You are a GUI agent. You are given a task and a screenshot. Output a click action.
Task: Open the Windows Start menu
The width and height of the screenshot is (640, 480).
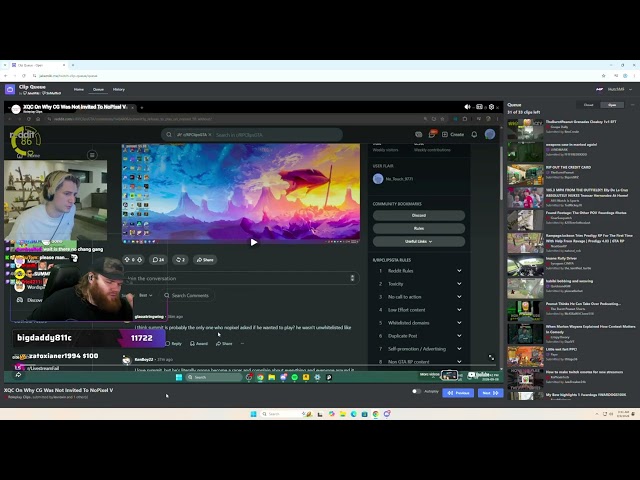tap(253, 414)
